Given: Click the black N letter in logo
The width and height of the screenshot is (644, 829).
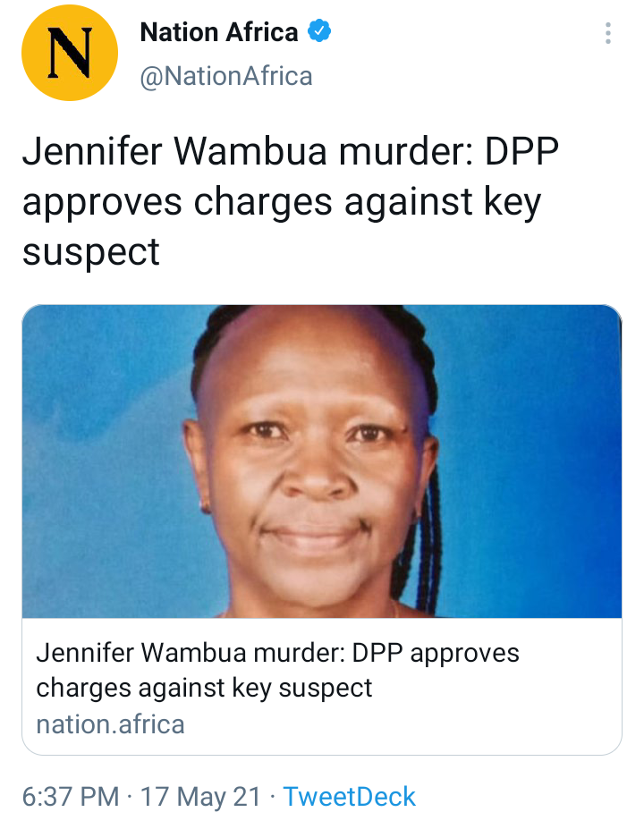Looking at the screenshot, I should [x=69, y=53].
